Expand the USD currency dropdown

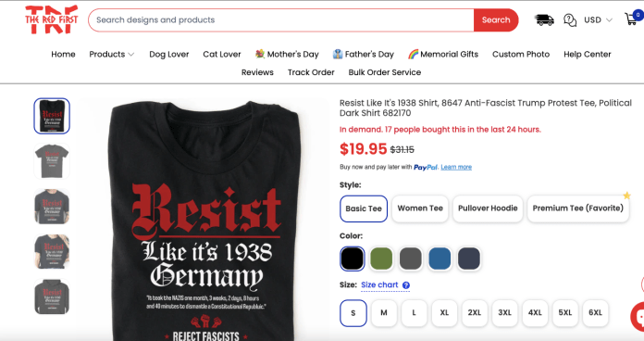point(598,19)
